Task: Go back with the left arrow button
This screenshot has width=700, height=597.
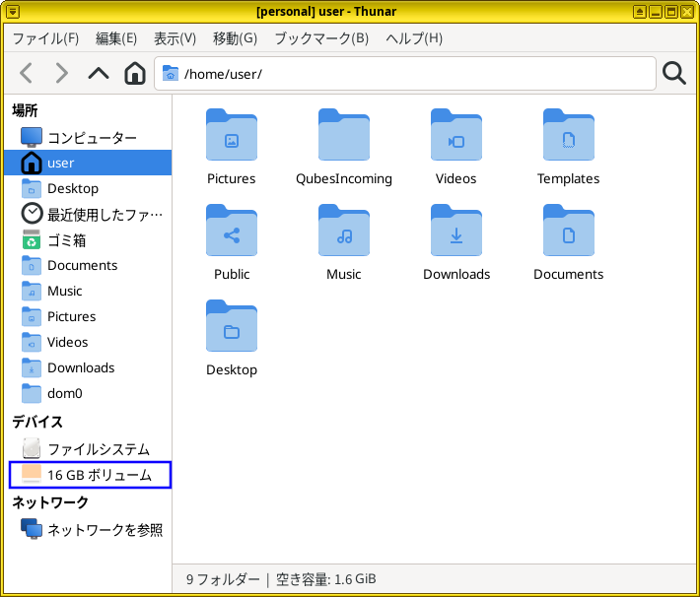Action: 27,73
